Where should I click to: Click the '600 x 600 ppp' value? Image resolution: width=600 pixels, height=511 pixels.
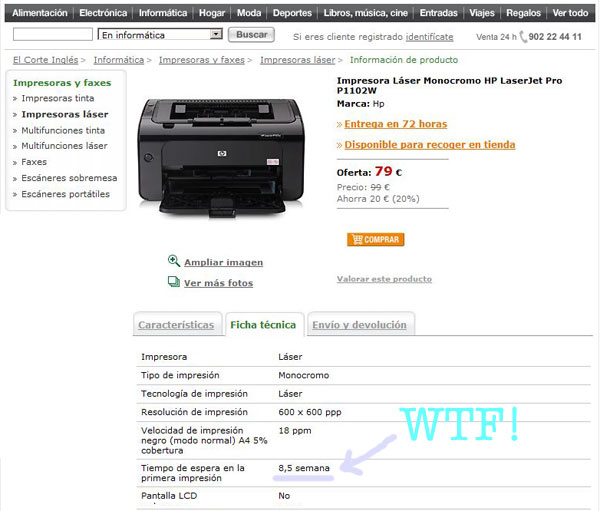[310, 412]
